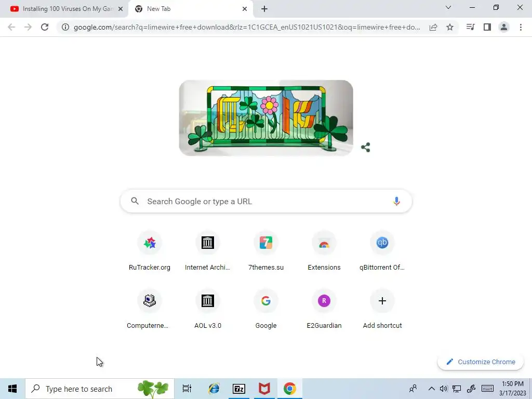The image size is (532, 399).
Task: Open the Chrome profile menu
Action: coord(504,27)
